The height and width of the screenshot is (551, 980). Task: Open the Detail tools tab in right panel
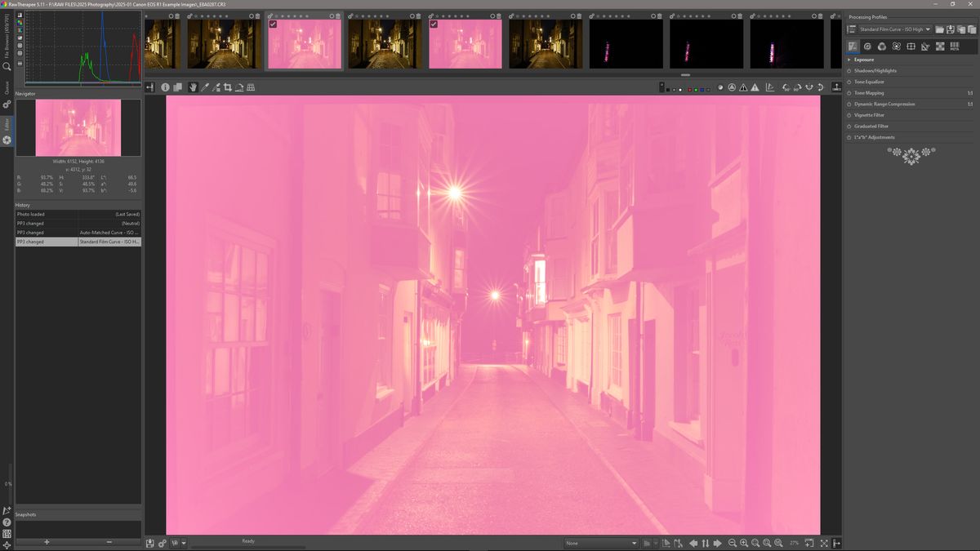pos(867,47)
